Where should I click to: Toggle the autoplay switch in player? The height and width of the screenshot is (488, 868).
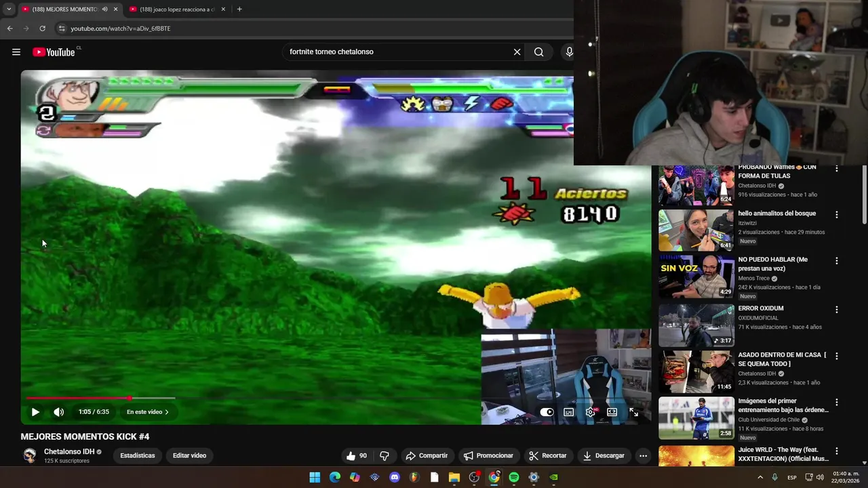tap(547, 412)
